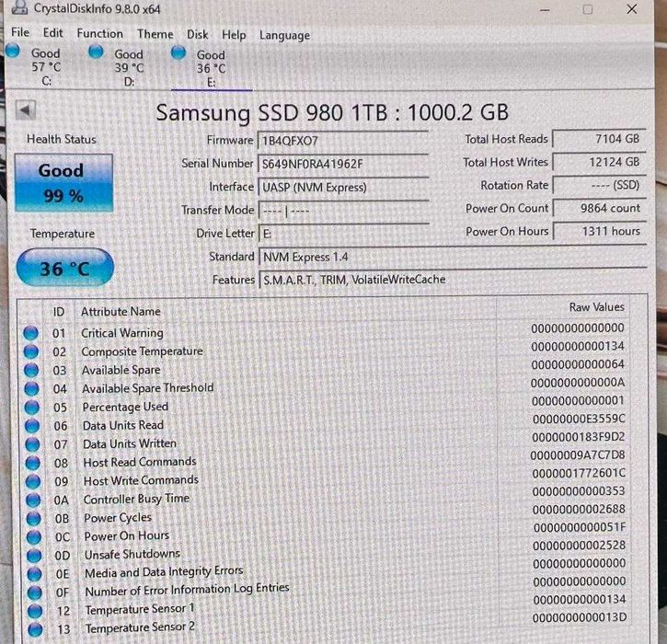Click status orb for Power On Hours attribute row
This screenshot has height=644, width=667.
click(x=34, y=537)
